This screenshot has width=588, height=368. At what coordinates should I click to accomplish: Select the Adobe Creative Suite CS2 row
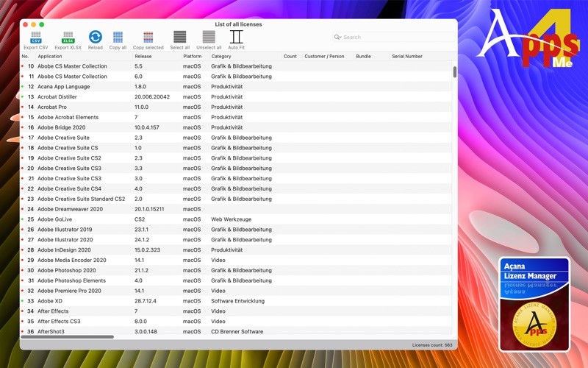coord(236,158)
